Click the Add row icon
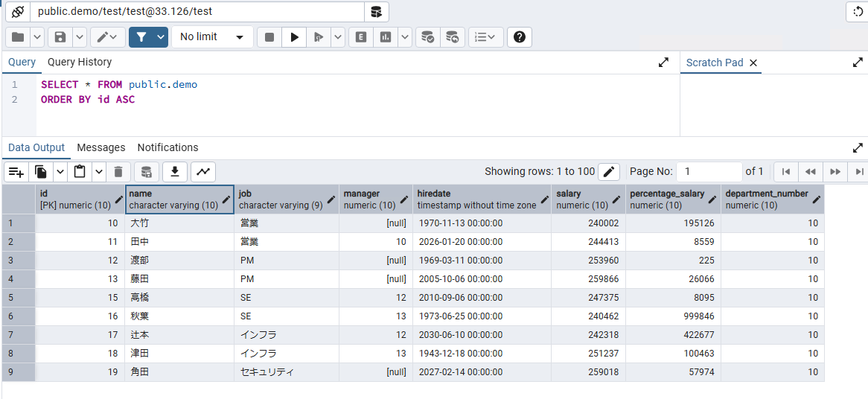 [x=16, y=172]
